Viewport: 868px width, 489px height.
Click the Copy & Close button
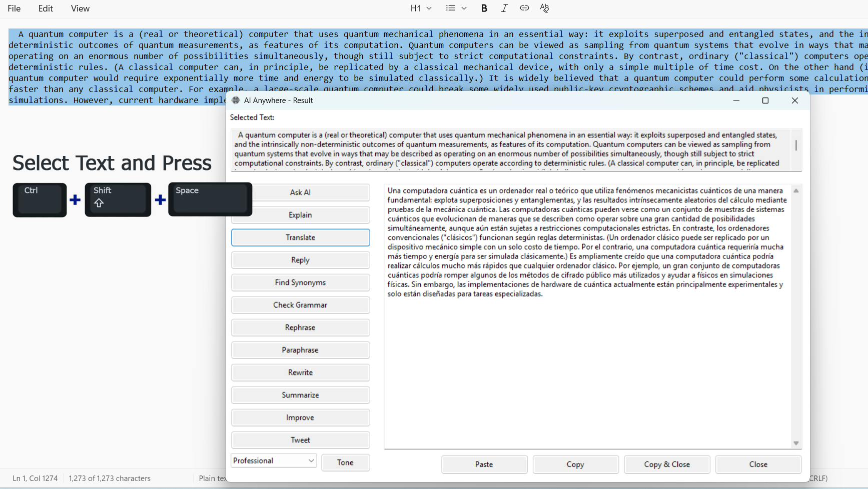[x=667, y=464]
